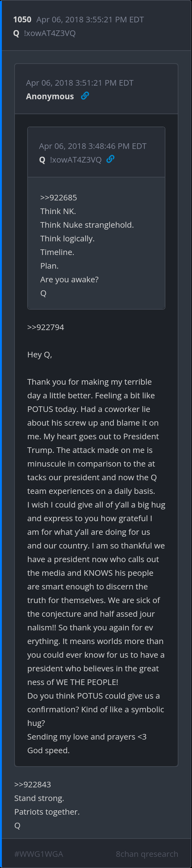The image size is (192, 868).
Task: Click the nested post tripcode !xowAT4Z3VQ
Action: (76, 160)
